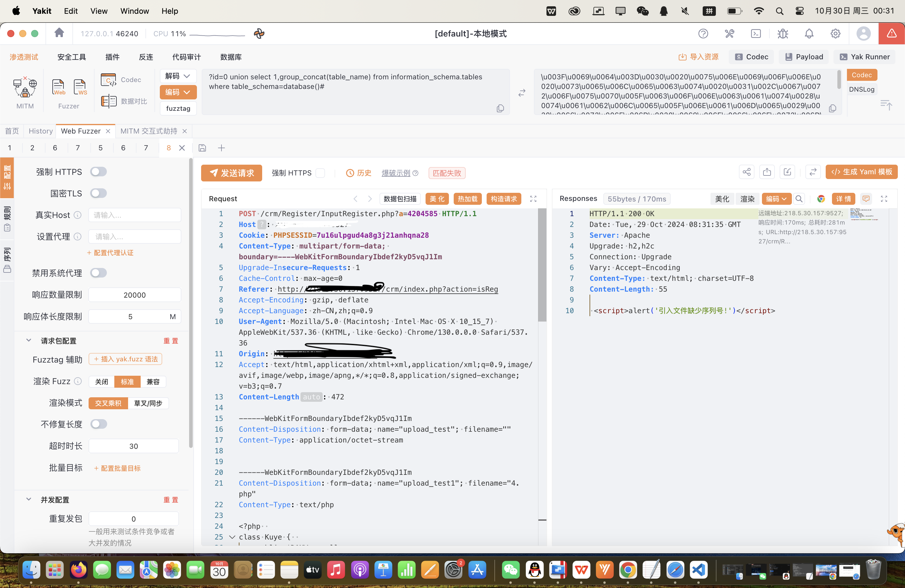Open the 插件 menu
Viewport: 905px width, 588px height.
pos(112,57)
